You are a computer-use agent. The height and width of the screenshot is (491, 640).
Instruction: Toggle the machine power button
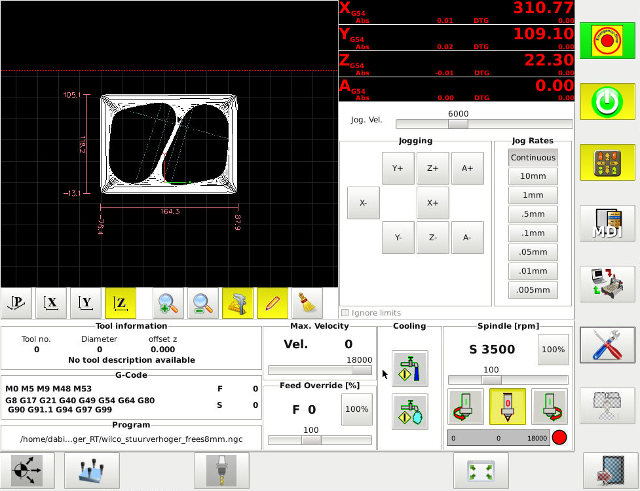[608, 101]
